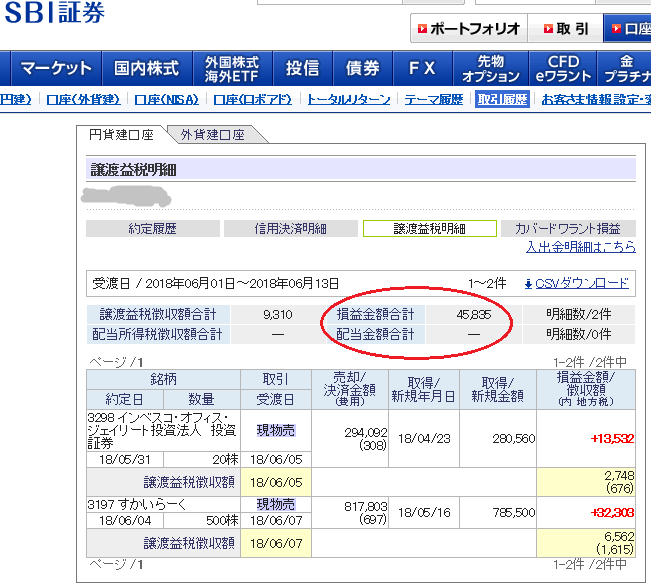Click the +13,532 profit amount
This screenshot has height=587, width=651.
click(x=612, y=439)
